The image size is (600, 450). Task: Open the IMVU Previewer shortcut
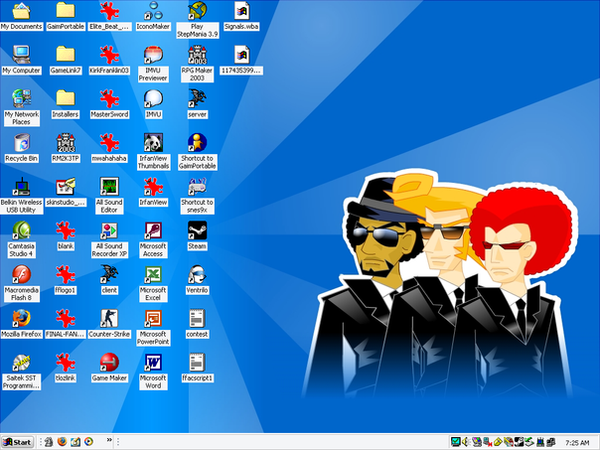153,55
